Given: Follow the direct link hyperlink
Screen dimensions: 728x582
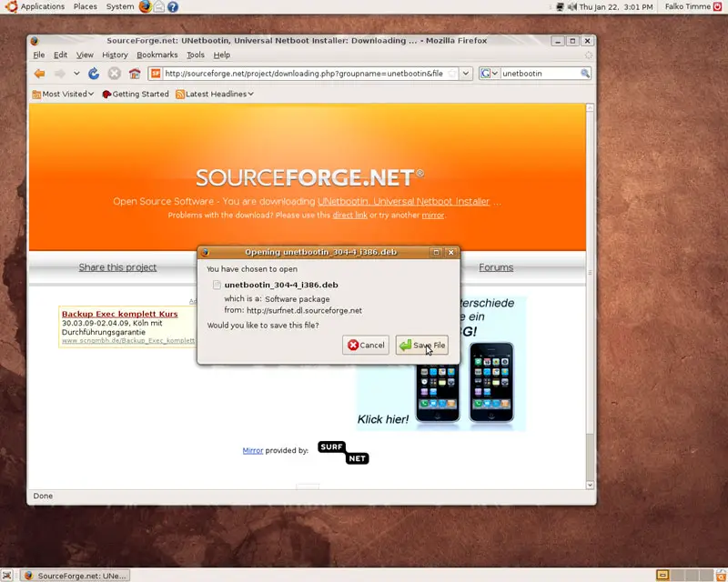Looking at the screenshot, I should pyautogui.click(x=349, y=215).
